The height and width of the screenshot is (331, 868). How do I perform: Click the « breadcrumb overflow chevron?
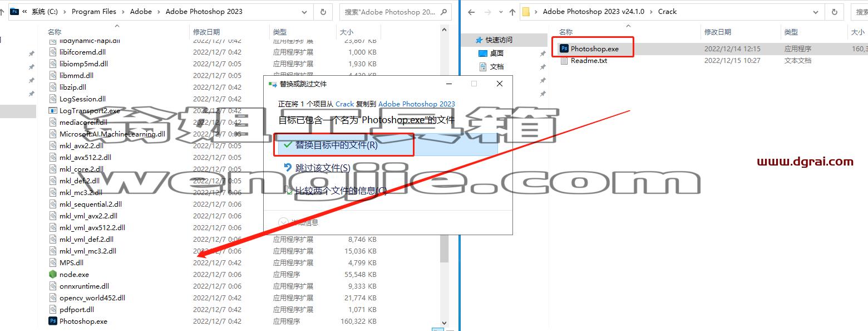pyautogui.click(x=25, y=11)
